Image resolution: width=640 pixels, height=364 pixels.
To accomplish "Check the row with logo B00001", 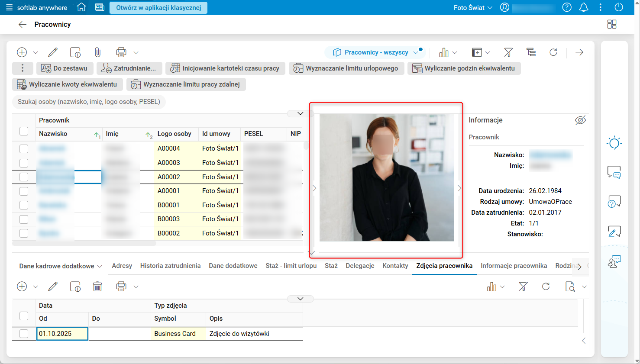I will (x=24, y=205).
